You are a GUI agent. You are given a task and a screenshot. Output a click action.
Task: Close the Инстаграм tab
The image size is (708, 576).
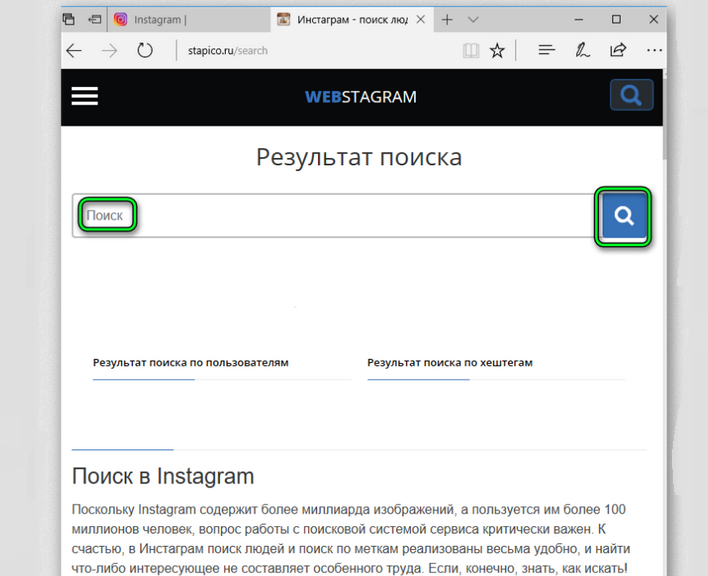[x=420, y=19]
